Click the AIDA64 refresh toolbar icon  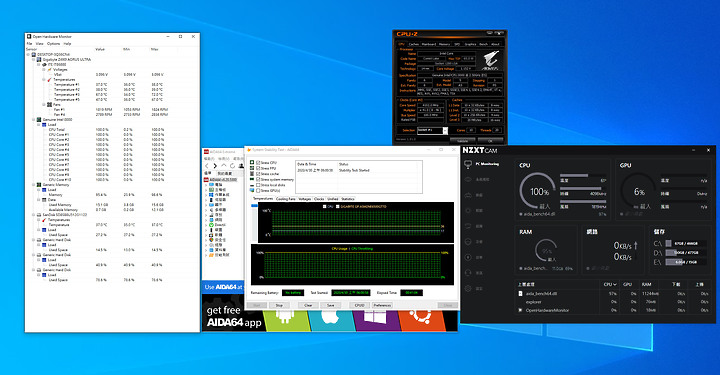tap(232, 166)
